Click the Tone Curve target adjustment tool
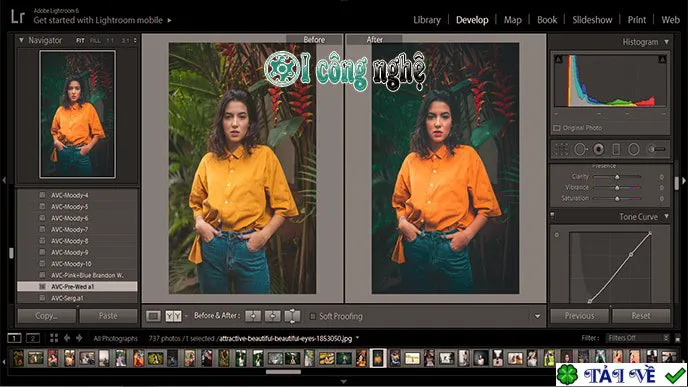 point(557,235)
